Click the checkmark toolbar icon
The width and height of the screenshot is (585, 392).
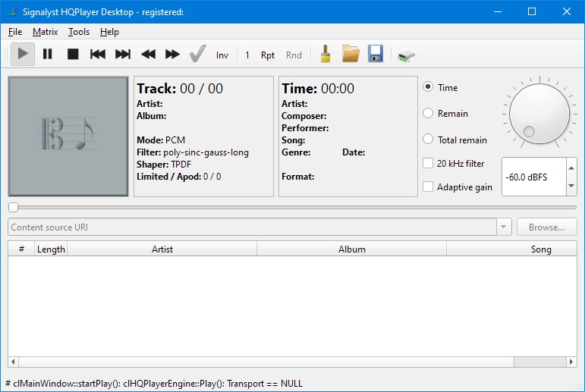coord(197,54)
